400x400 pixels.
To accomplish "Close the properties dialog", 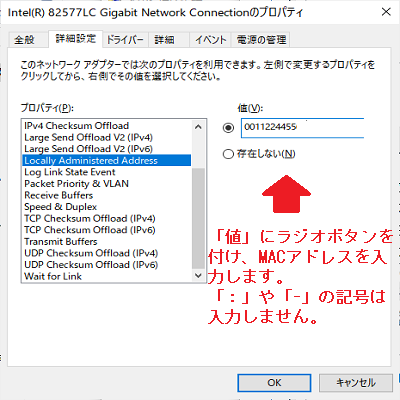I will pyautogui.click(x=386, y=12).
